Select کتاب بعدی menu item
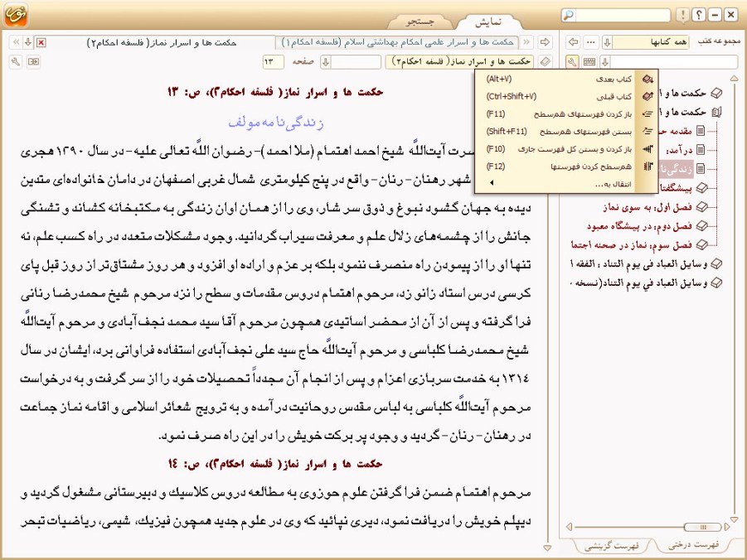The image size is (747, 560). click(x=565, y=79)
